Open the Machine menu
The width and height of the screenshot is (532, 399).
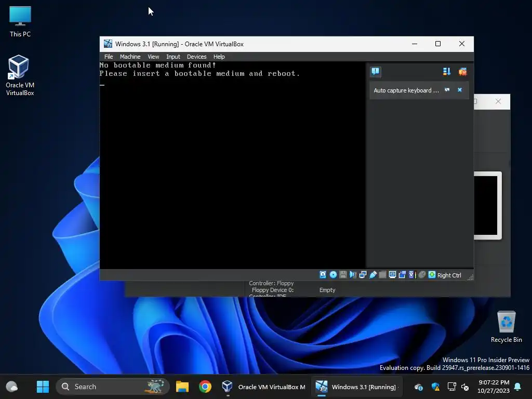tap(130, 57)
